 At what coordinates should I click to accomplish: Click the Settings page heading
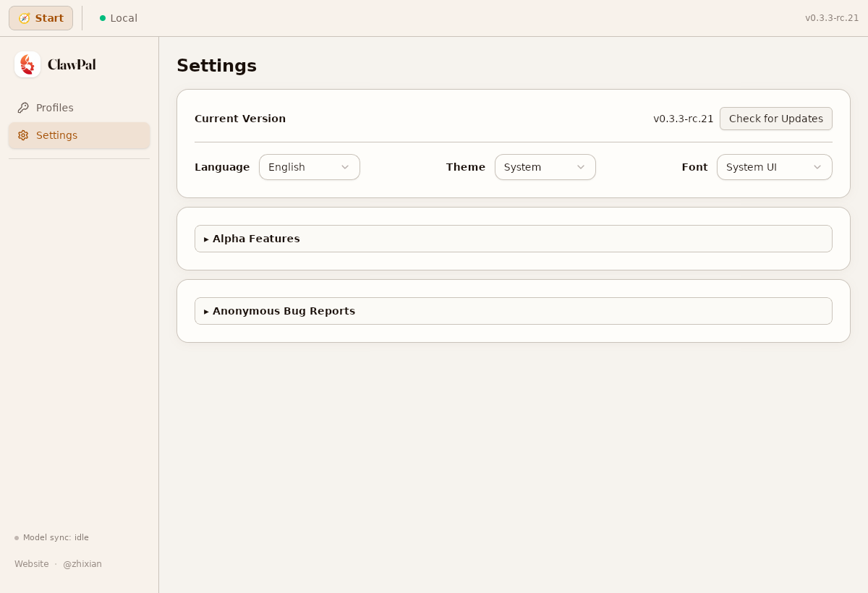coord(216,66)
